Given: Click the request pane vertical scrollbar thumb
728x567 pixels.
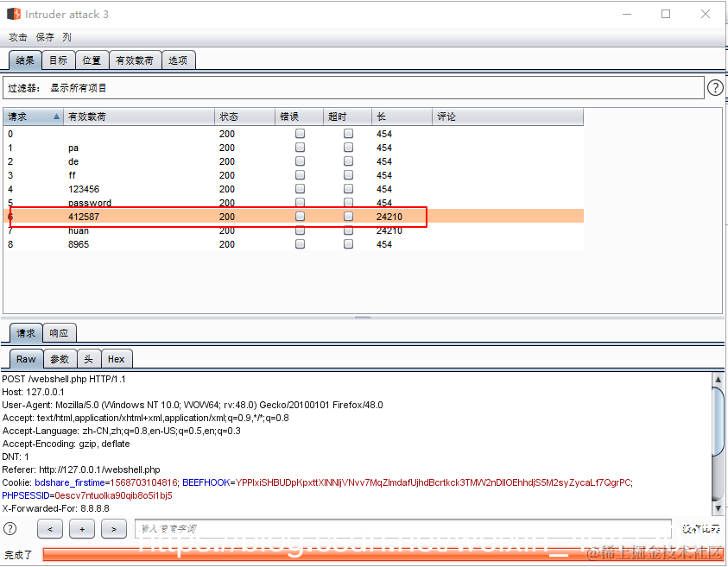Looking at the screenshot, I should pyautogui.click(x=718, y=422).
